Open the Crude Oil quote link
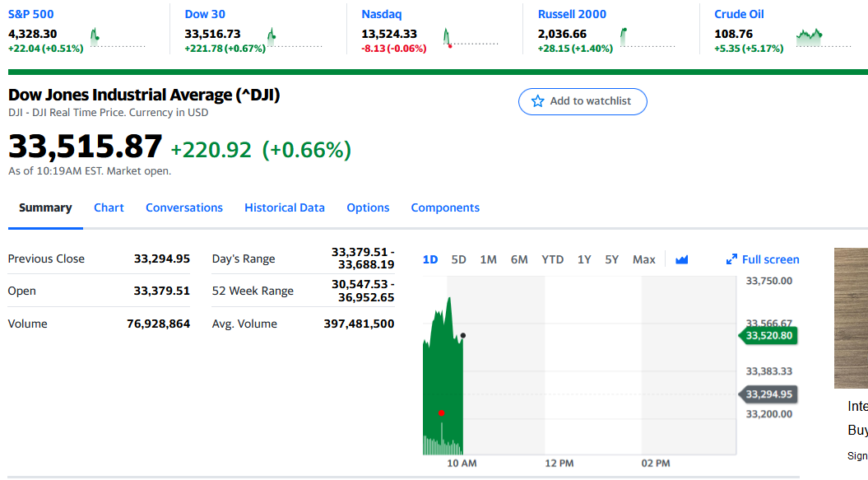The width and height of the screenshot is (868, 480). 739,15
